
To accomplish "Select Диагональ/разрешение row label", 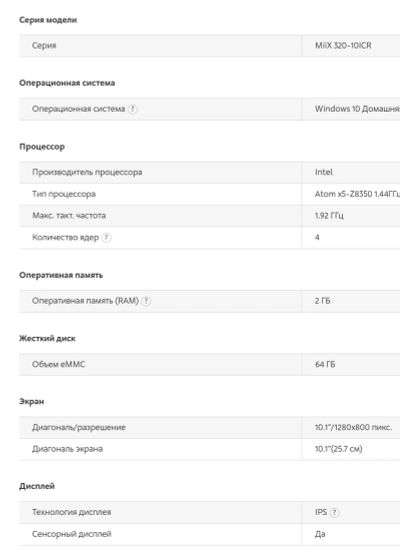I will 79,428.
